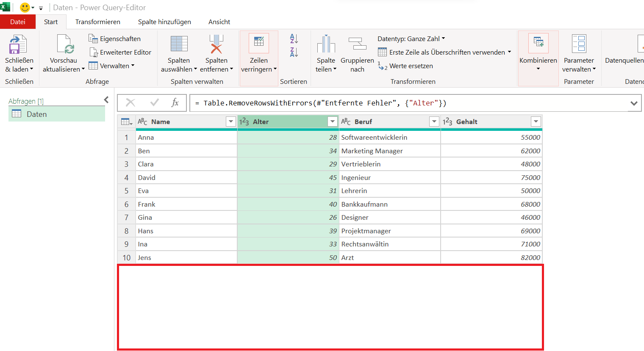Viewport: 644px width, 351px height.
Task: Click the cell Rechtsanwältin
Action: click(390, 244)
